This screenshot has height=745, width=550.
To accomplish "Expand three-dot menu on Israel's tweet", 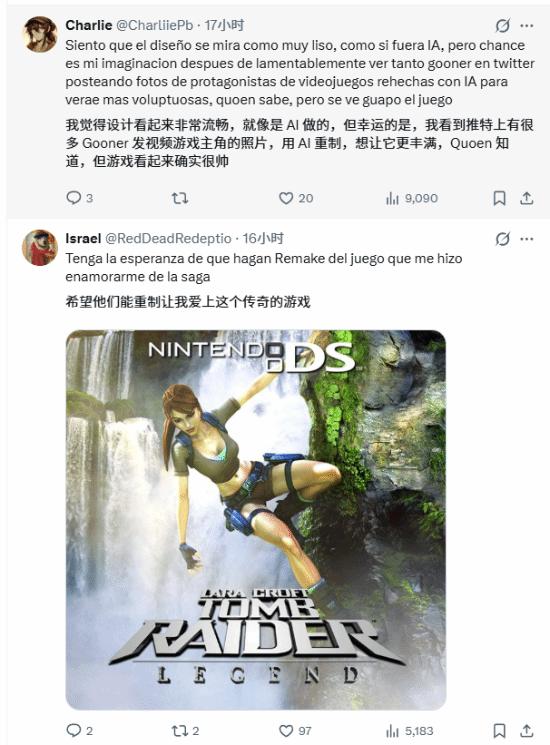I will [527, 239].
